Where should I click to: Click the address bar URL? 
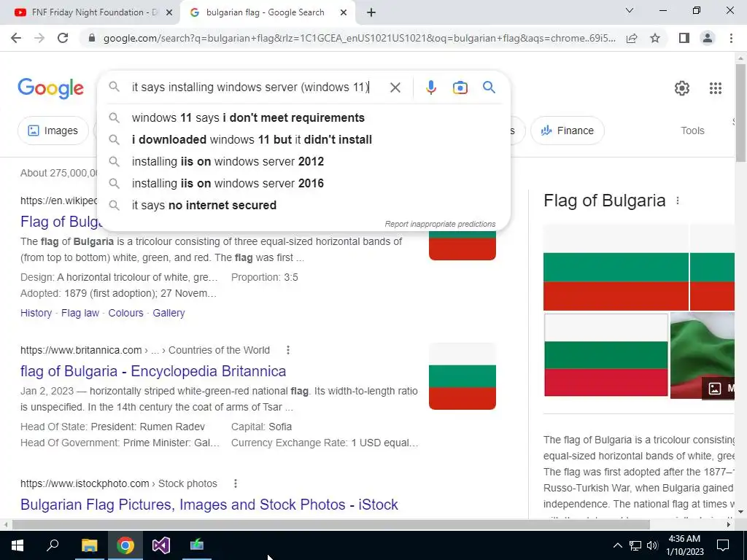click(x=359, y=38)
